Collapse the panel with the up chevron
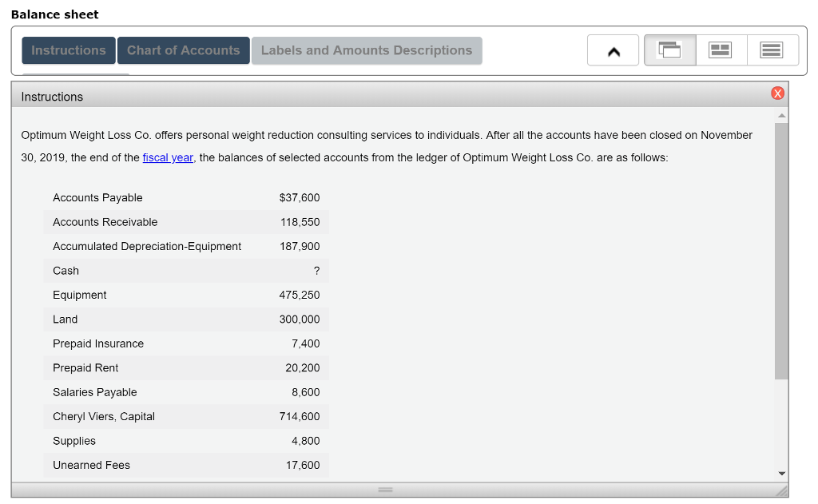The height and width of the screenshot is (504, 818). 613,50
